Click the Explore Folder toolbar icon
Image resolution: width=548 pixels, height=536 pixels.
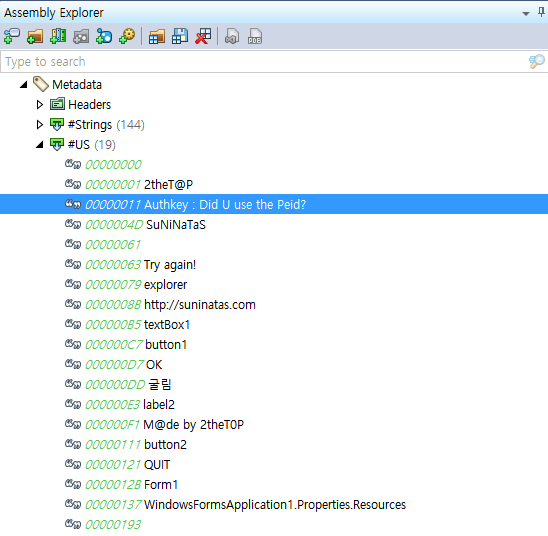pyautogui.click(x=35, y=36)
